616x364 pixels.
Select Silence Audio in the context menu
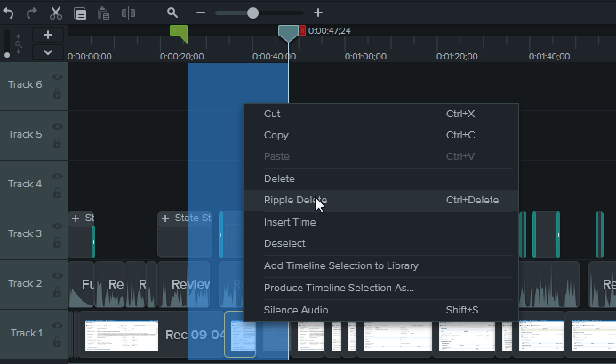point(296,310)
